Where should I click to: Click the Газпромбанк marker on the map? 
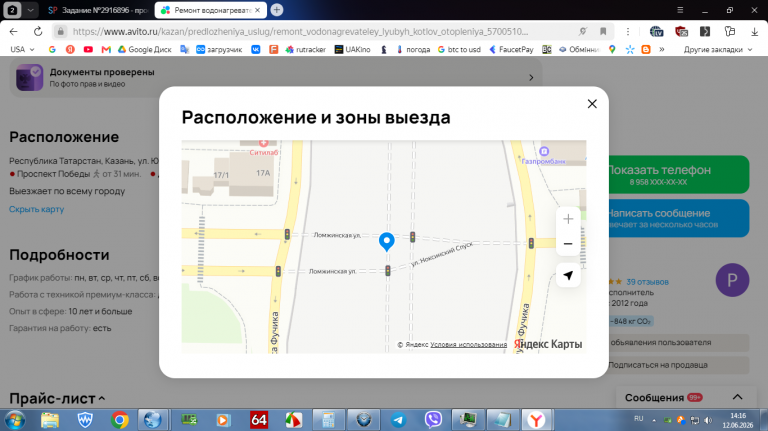(x=543, y=156)
